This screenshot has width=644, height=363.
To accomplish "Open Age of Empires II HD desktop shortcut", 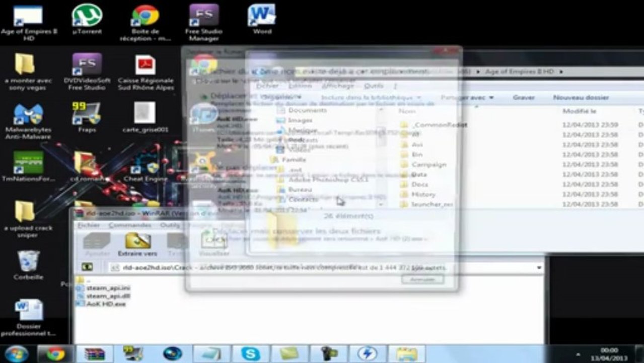I will (x=28, y=22).
